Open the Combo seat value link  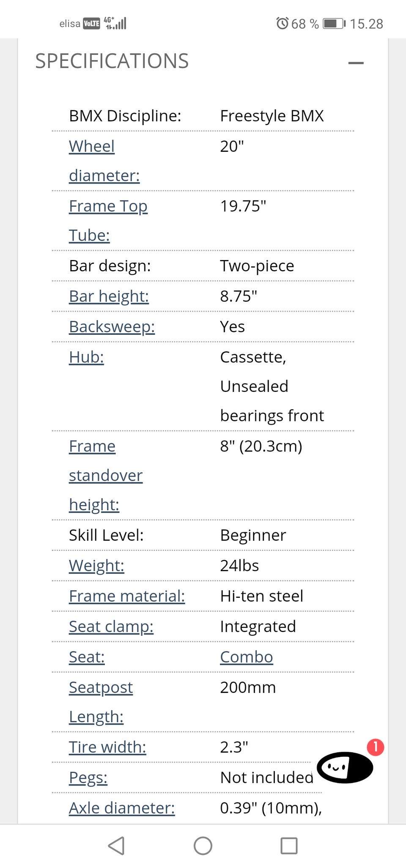click(x=247, y=657)
